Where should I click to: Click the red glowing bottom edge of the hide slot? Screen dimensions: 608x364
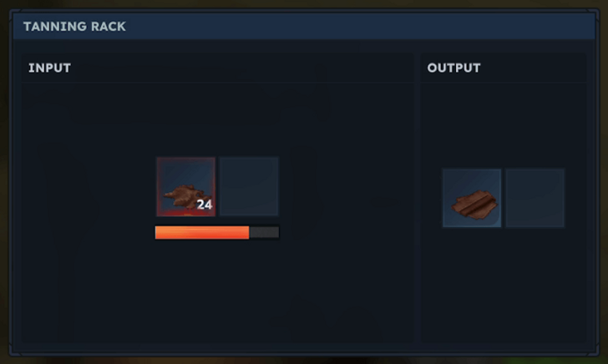[x=185, y=212]
